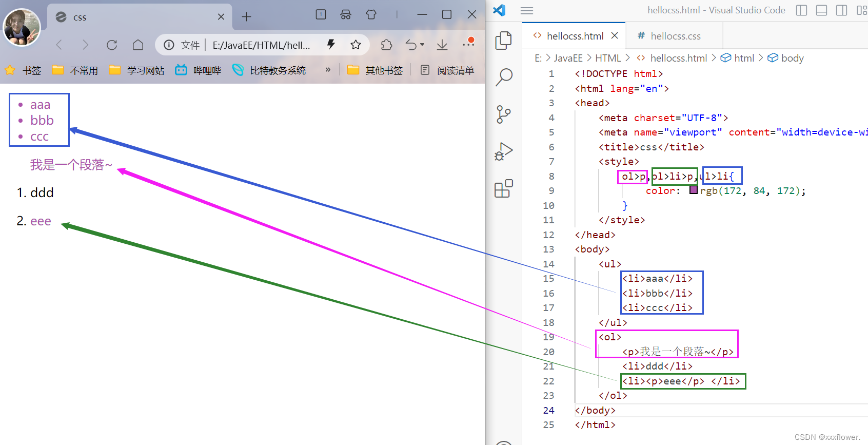Open the 哔哩哔 bookmark
Viewport: 868px width, 445px height.
click(199, 70)
